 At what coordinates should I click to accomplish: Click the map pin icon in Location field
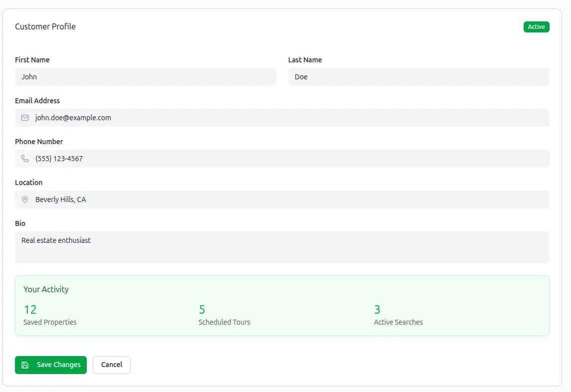[x=25, y=199]
